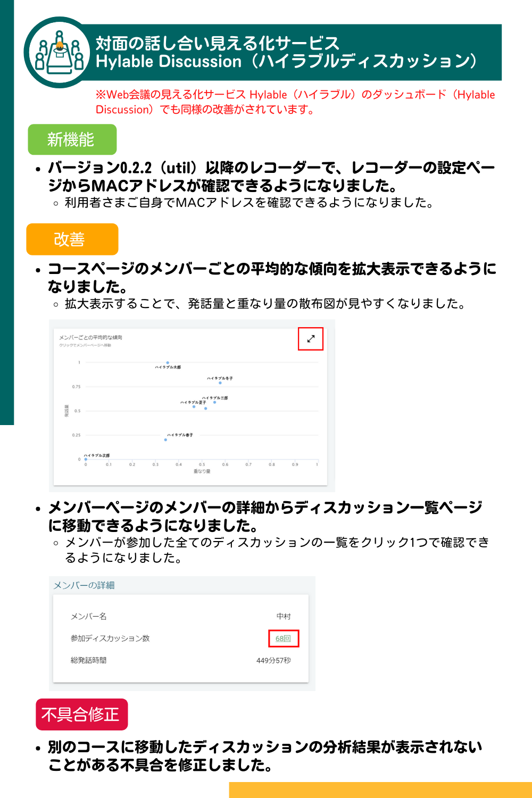The height and width of the screenshot is (798, 532).
Task: Open the 68回 discussion count link
Action: (x=283, y=638)
